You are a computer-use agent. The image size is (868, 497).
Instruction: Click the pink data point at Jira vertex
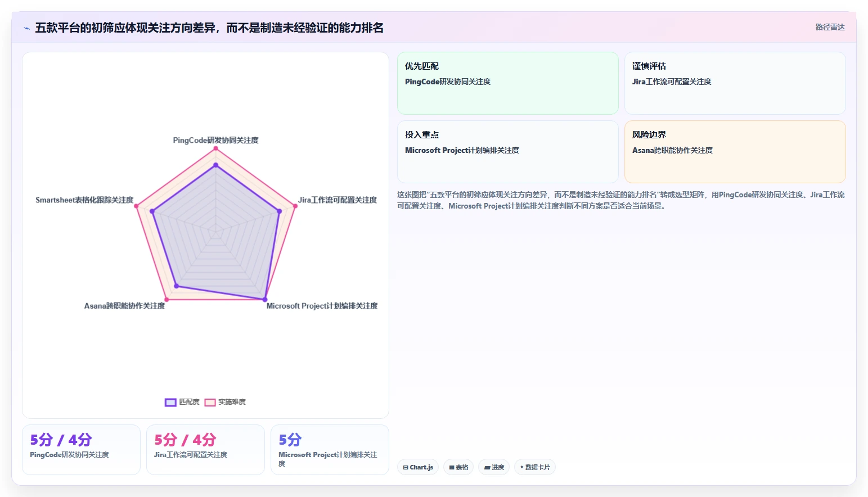tap(295, 206)
